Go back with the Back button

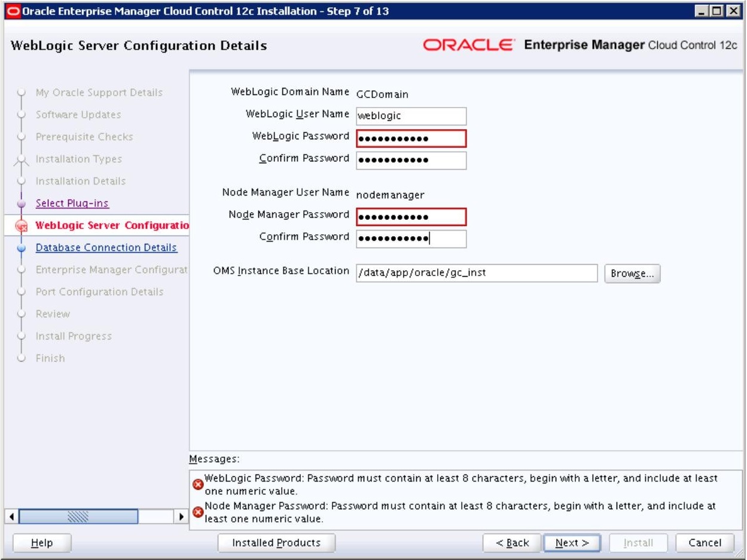(x=513, y=543)
